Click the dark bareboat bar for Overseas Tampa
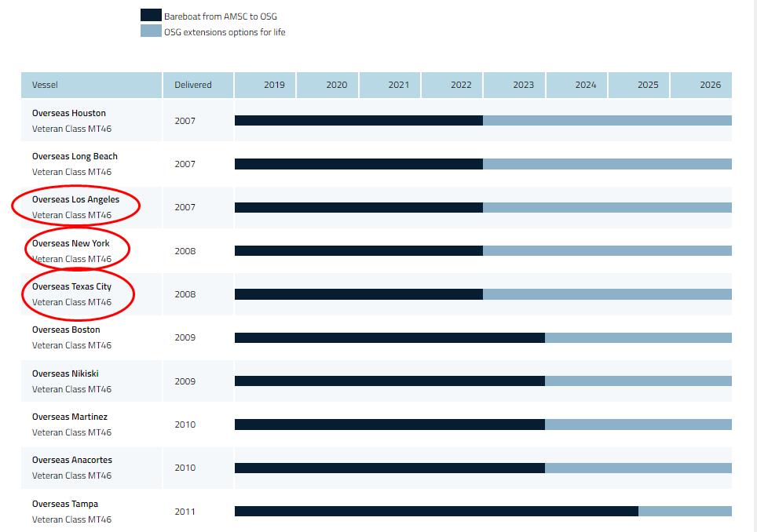Viewport: 757px width, 532px height. pyautogui.click(x=437, y=512)
